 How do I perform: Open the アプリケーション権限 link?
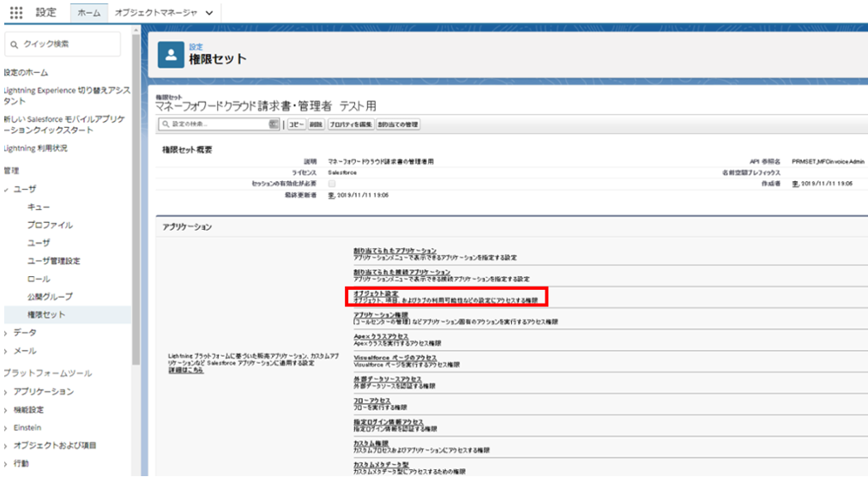pos(381,315)
